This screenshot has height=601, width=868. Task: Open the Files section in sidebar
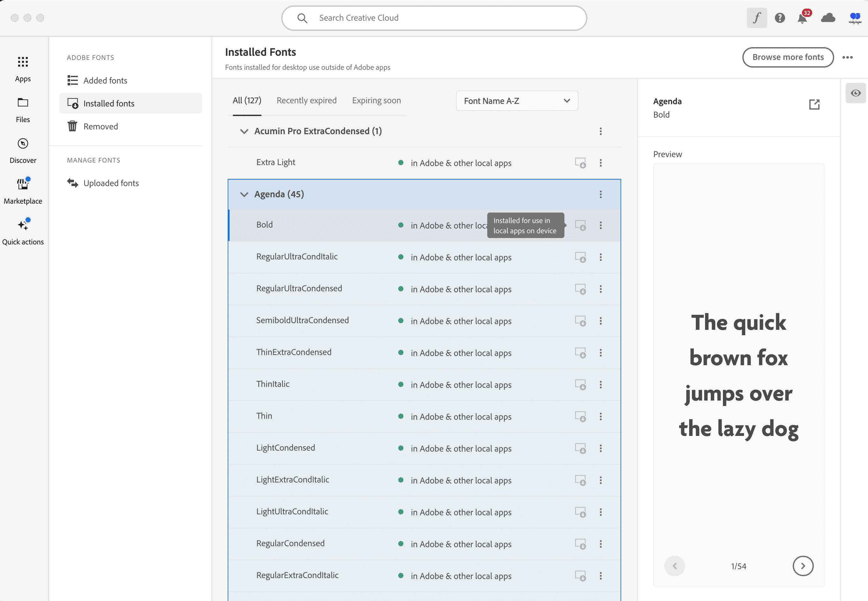[23, 109]
